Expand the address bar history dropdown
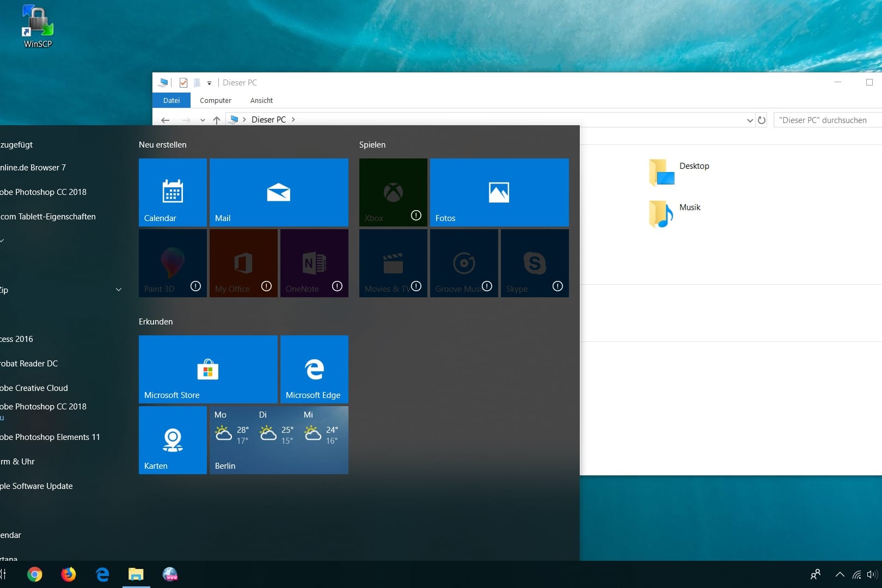This screenshot has width=882, height=588. point(750,120)
